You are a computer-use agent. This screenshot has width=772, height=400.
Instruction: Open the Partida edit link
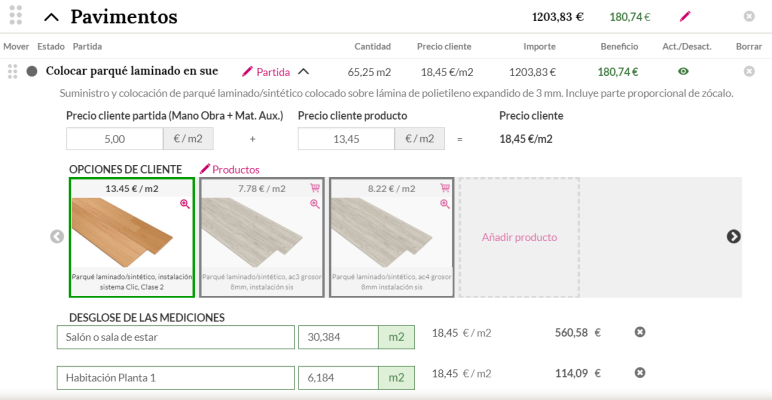click(266, 72)
